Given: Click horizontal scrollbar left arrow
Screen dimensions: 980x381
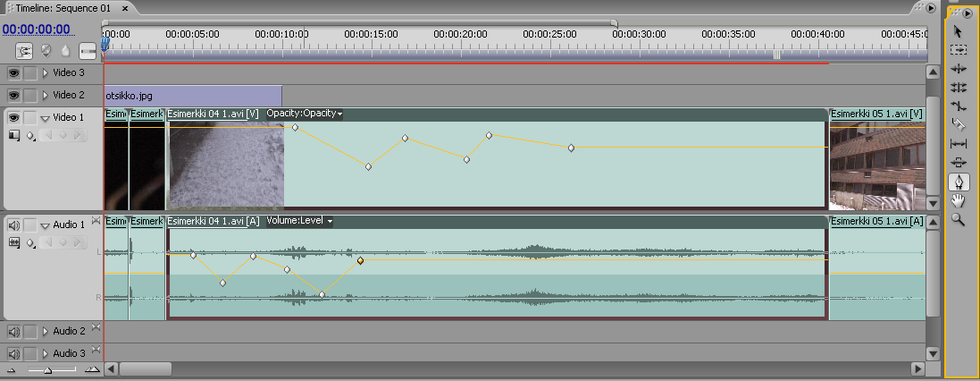Looking at the screenshot, I should (111, 369).
